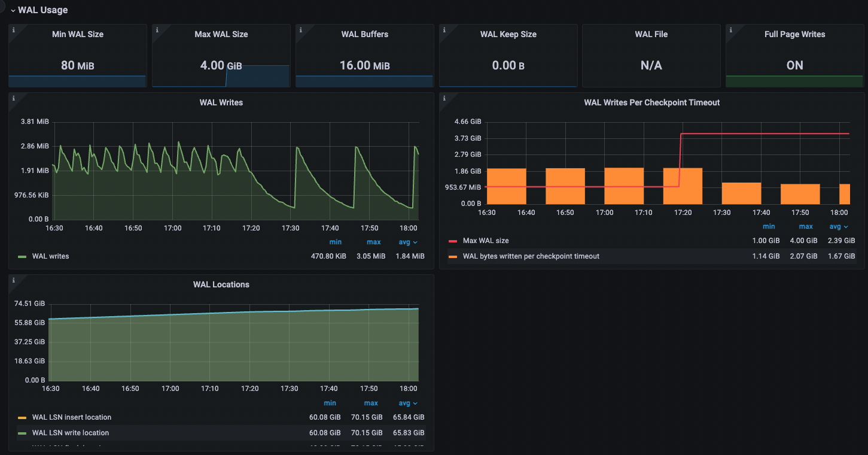Click the WAL Keep Size info icon
Image resolution: width=868 pixels, height=455 pixels.
[444, 30]
